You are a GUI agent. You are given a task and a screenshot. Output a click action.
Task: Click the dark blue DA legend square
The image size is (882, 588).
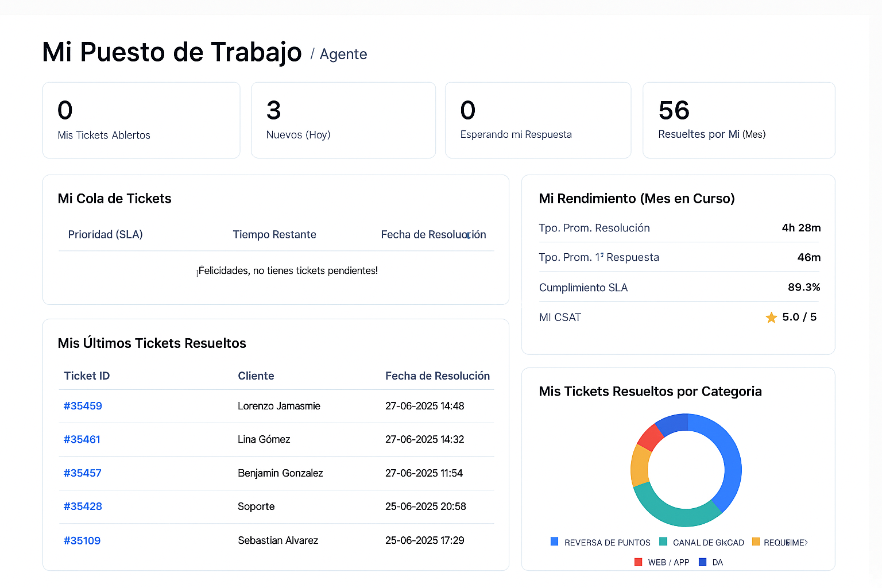click(702, 562)
